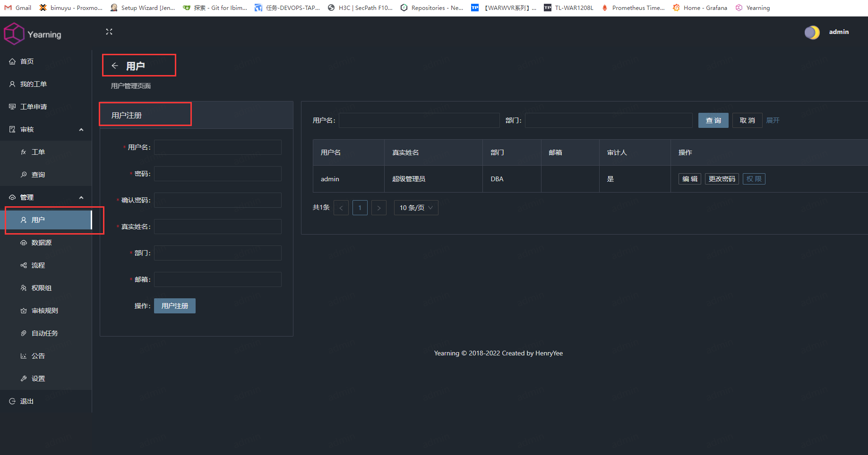Screen dimensions: 868x455
Task: Open the Prometheus Time bookmark
Action: click(633, 8)
